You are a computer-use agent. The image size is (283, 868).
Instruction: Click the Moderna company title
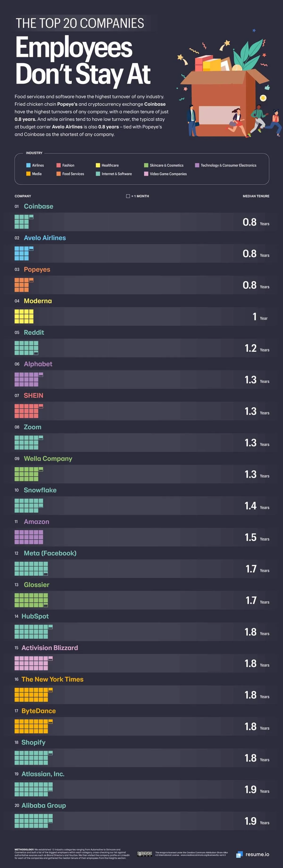[38, 301]
